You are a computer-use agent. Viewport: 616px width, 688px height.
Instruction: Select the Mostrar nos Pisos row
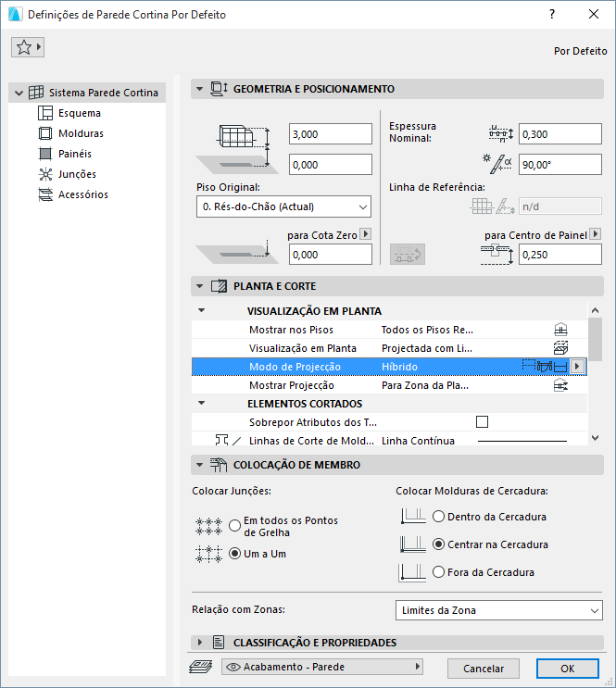[389, 330]
